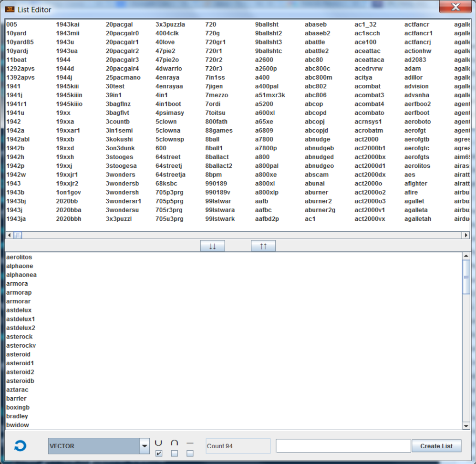The height and width of the screenshot is (464, 476).
Task: Click the Count 94 field
Action: pyautogui.click(x=238, y=446)
